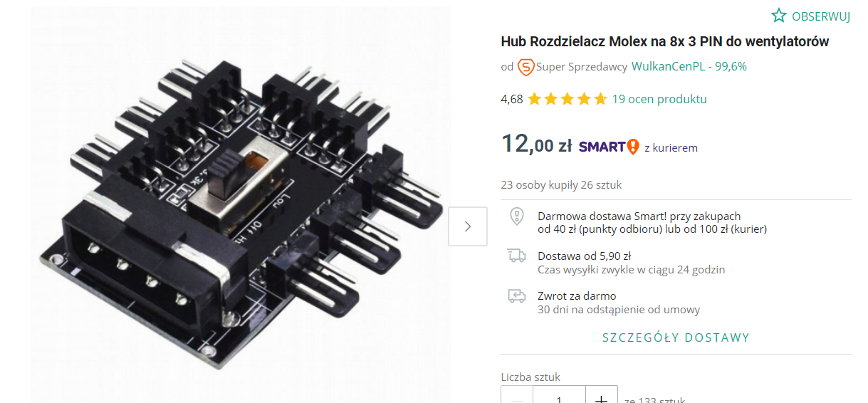Click the location pin delivery icon
This screenshot has height=403, width=868.
coord(517,217)
